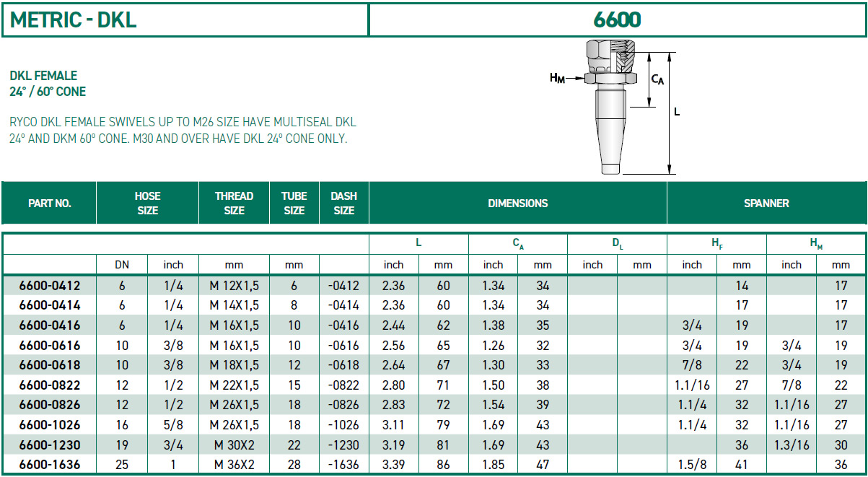Image resolution: width=868 pixels, height=477 pixels.
Task: Click hose size 5/8 inch
Action: pyautogui.click(x=173, y=424)
